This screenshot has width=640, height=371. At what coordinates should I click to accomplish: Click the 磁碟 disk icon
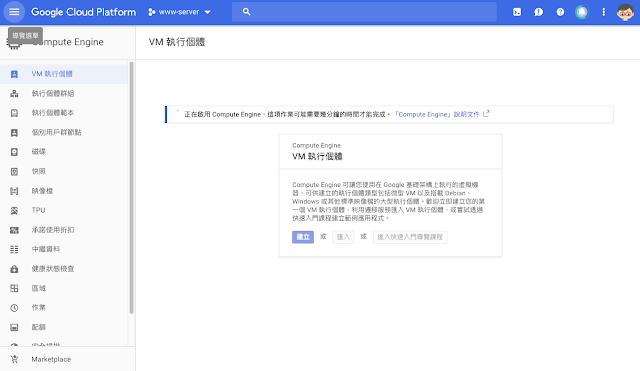click(x=14, y=152)
